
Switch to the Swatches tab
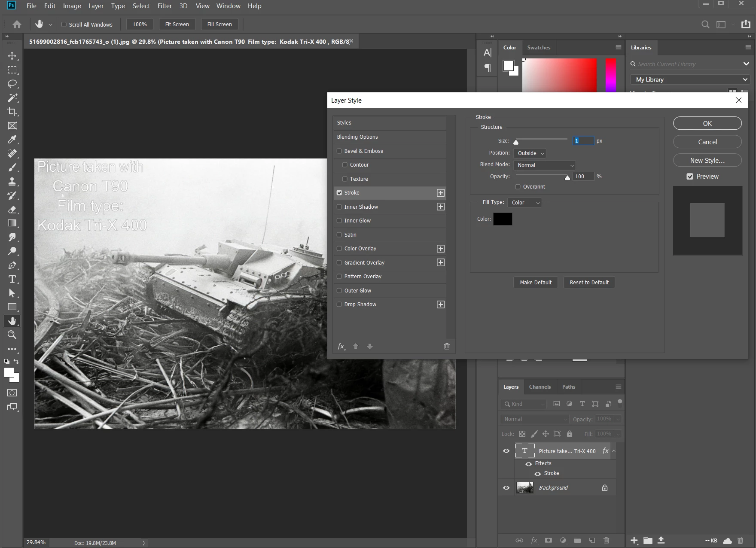(x=539, y=48)
